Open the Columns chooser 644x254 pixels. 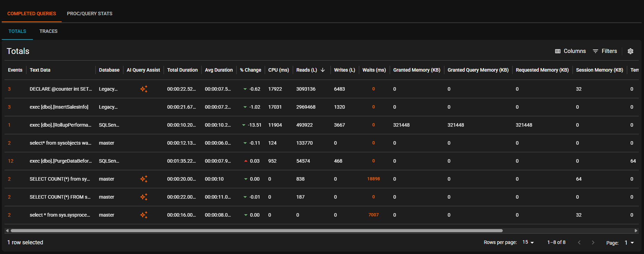pos(570,51)
